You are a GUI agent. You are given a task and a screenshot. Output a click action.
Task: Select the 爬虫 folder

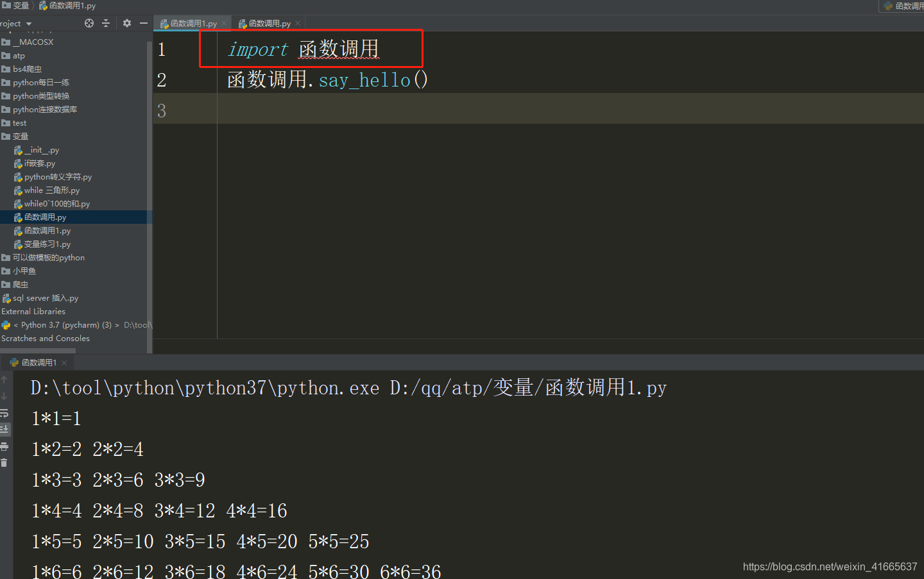point(15,285)
